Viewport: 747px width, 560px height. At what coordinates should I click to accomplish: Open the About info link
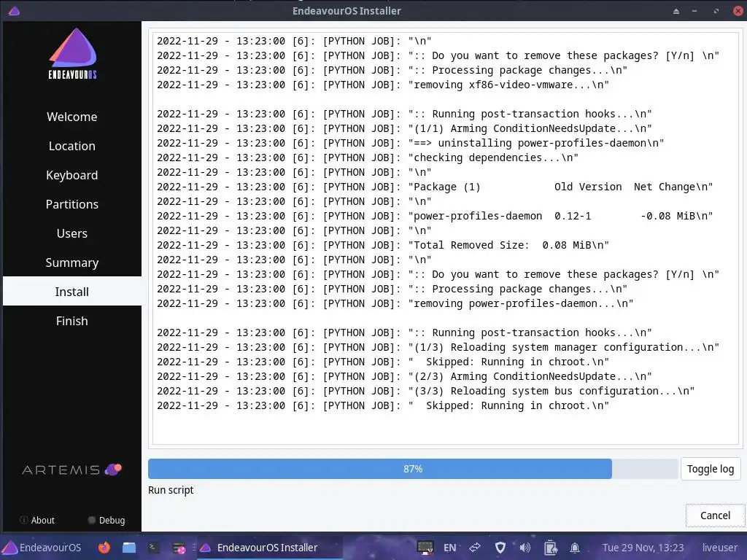(37, 520)
